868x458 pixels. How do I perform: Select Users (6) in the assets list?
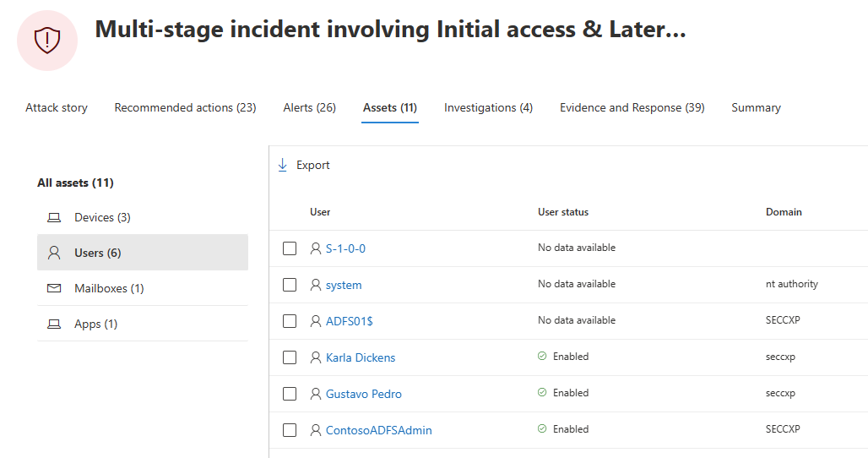point(142,253)
